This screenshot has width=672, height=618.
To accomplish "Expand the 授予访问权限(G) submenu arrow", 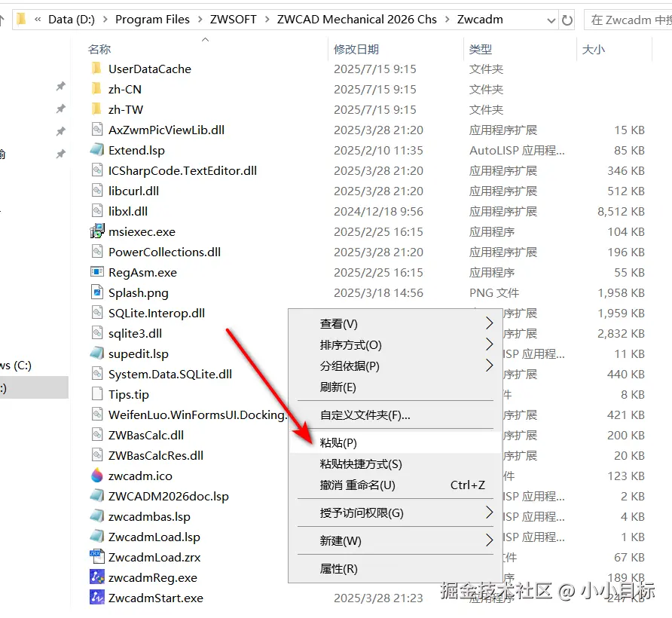I will (490, 512).
